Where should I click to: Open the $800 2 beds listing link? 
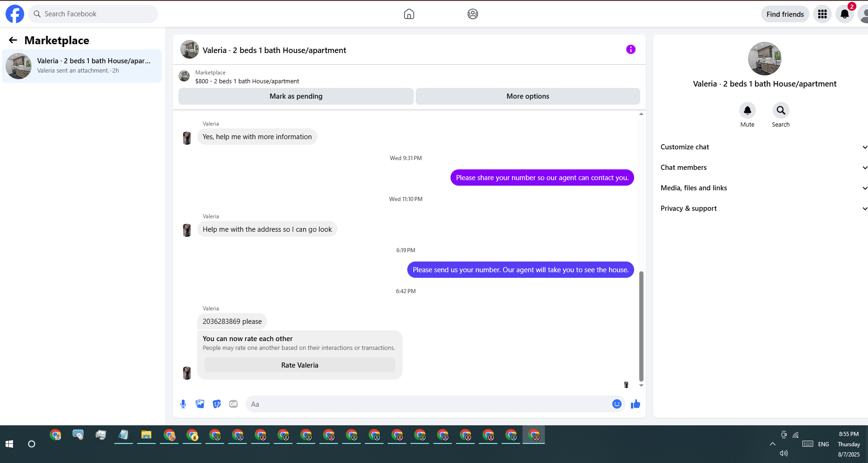(247, 81)
